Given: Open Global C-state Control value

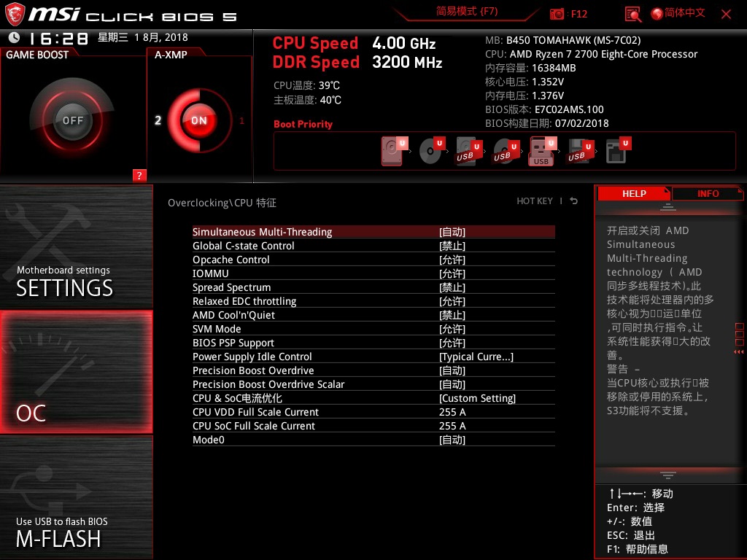Looking at the screenshot, I should point(452,246).
